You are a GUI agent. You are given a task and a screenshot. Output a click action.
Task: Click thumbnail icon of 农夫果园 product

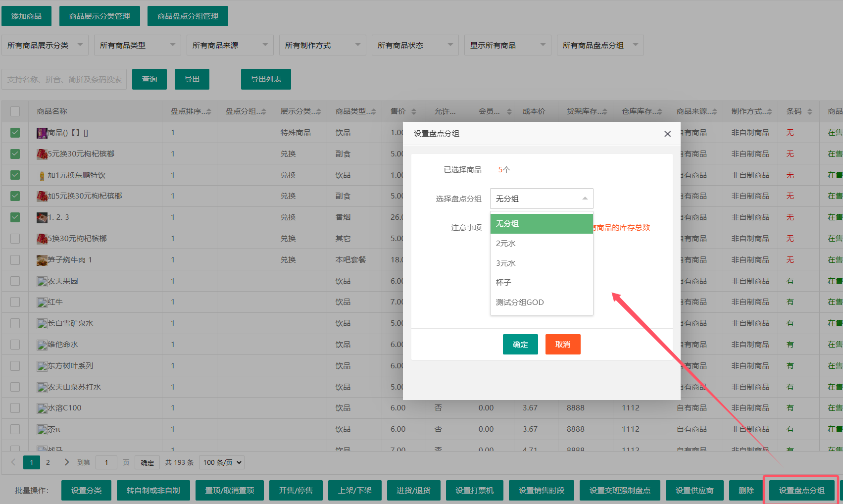[x=42, y=281]
